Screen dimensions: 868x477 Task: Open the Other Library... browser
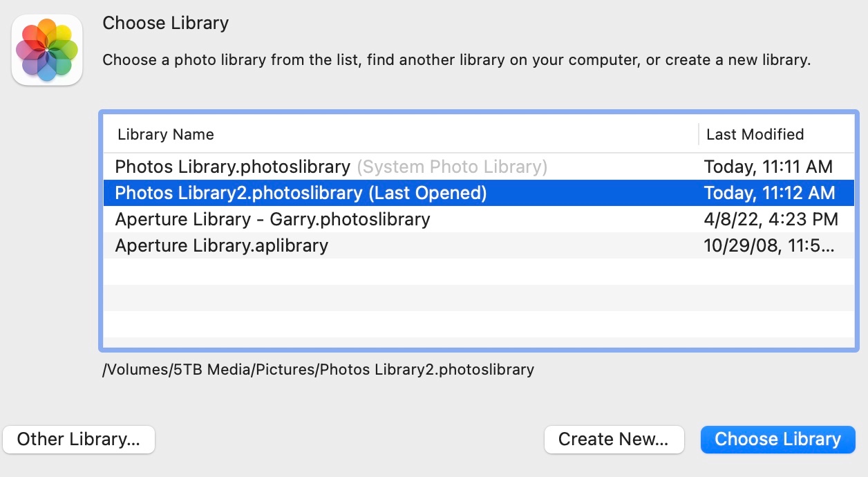pyautogui.click(x=79, y=440)
